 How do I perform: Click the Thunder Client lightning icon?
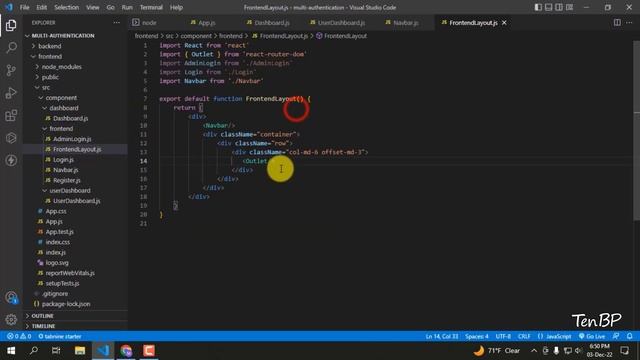pos(11,160)
